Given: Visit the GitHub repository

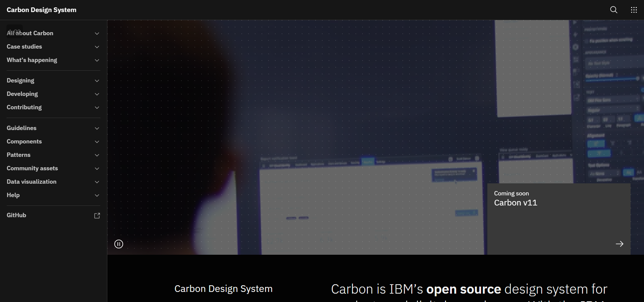Looking at the screenshot, I should 16,215.
